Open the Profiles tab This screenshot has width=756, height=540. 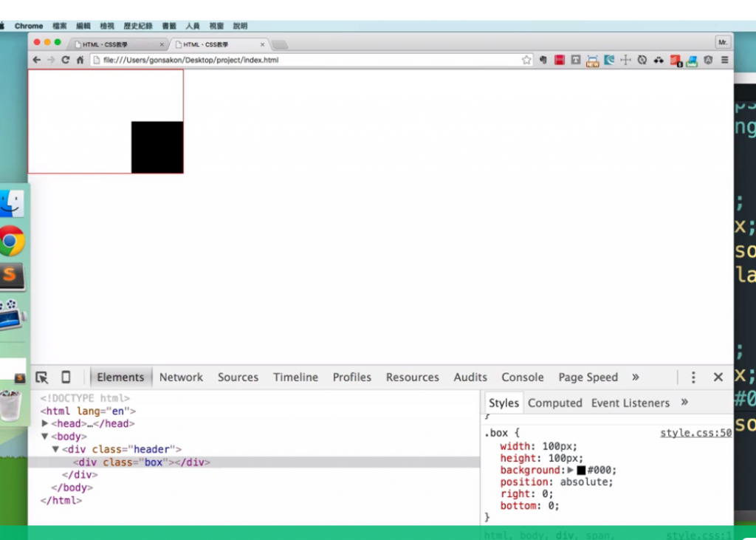coord(352,377)
